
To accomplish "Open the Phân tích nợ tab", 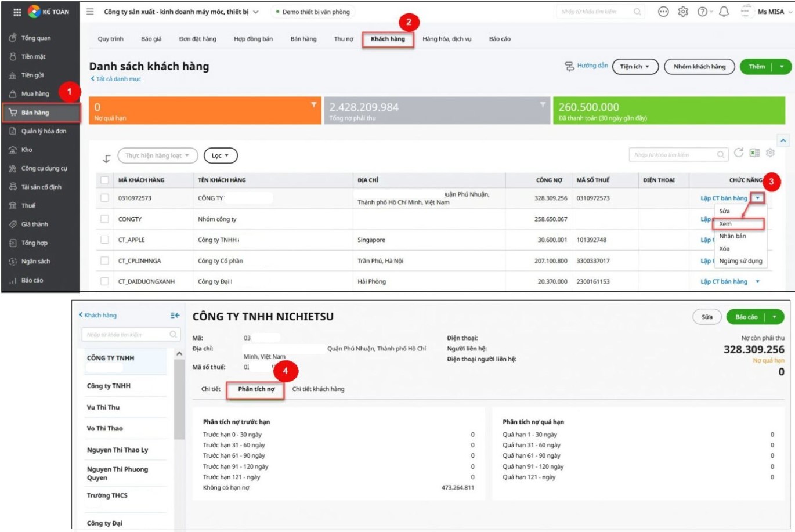I will (256, 389).
